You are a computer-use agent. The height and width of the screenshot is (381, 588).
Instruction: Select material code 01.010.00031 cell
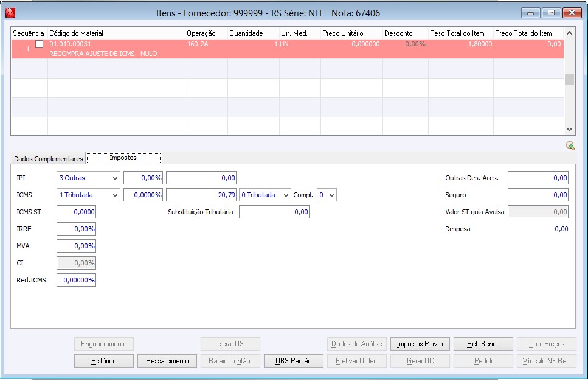tap(70, 44)
